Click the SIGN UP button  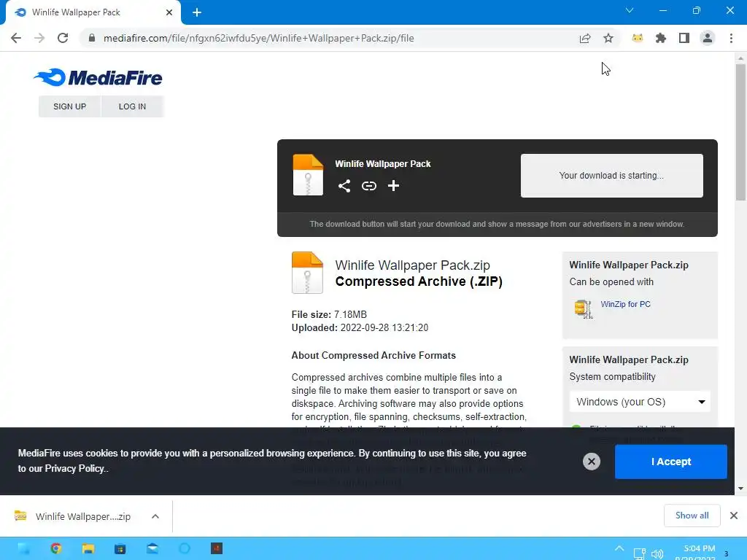click(x=69, y=106)
